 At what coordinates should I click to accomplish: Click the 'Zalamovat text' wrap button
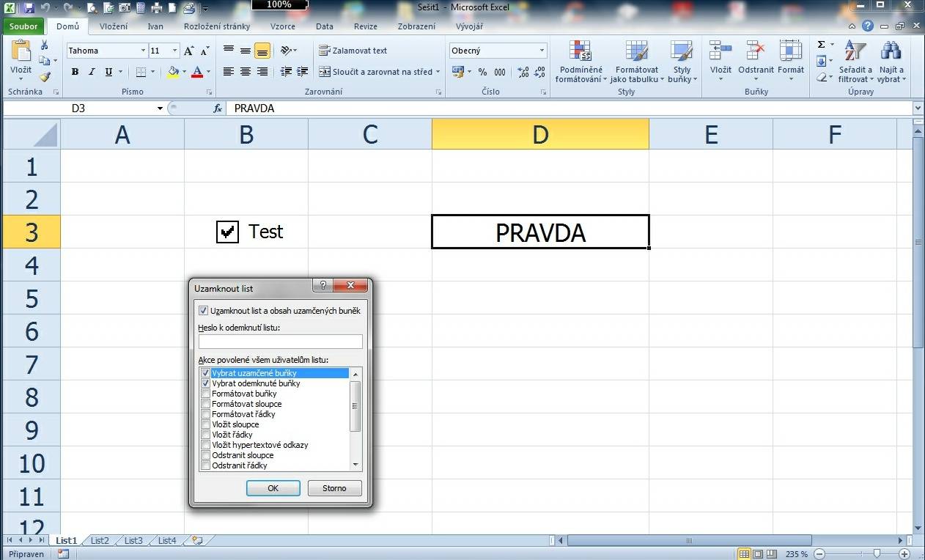pyautogui.click(x=353, y=51)
